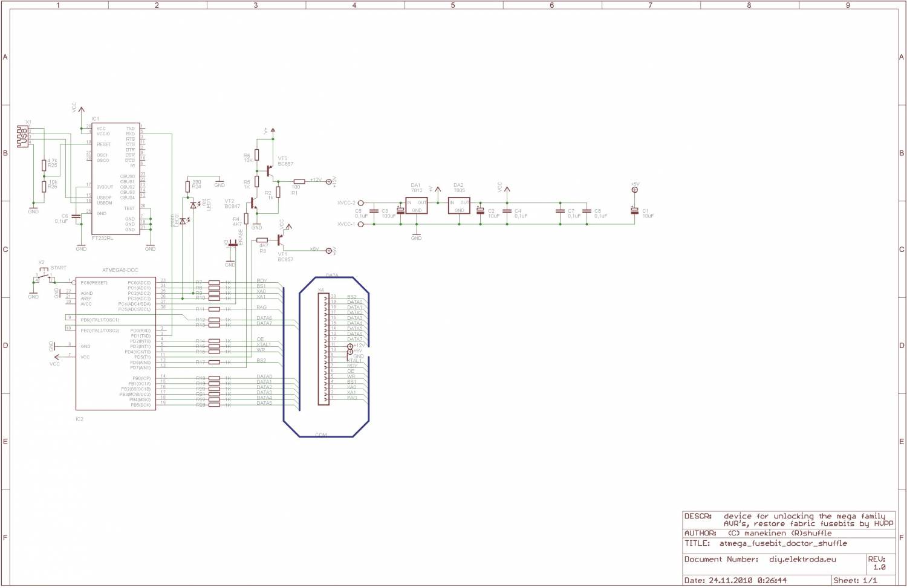Viewport: 907px width, 588px height.
Task: Click capacitor C6 0,1uF symbol
Action: tap(76, 216)
